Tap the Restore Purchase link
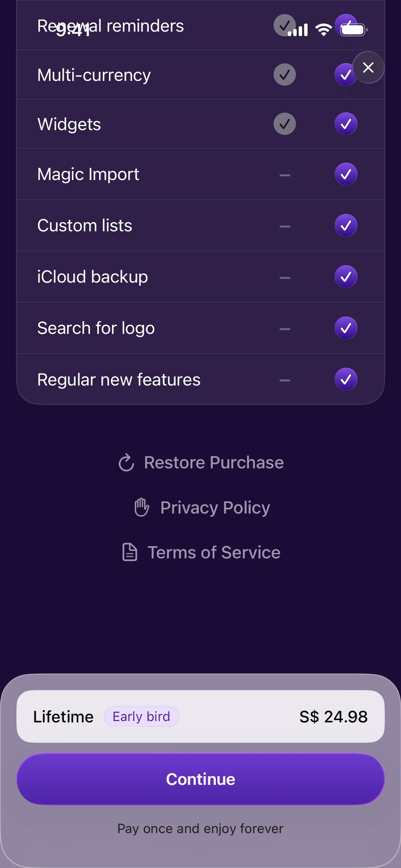Viewport: 401px width, 868px height. coord(213,462)
